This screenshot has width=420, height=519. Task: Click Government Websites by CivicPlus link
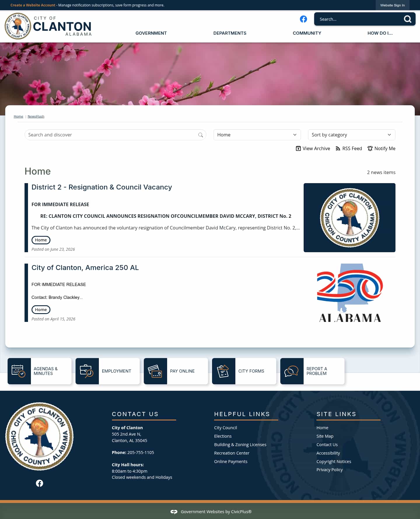216,512
